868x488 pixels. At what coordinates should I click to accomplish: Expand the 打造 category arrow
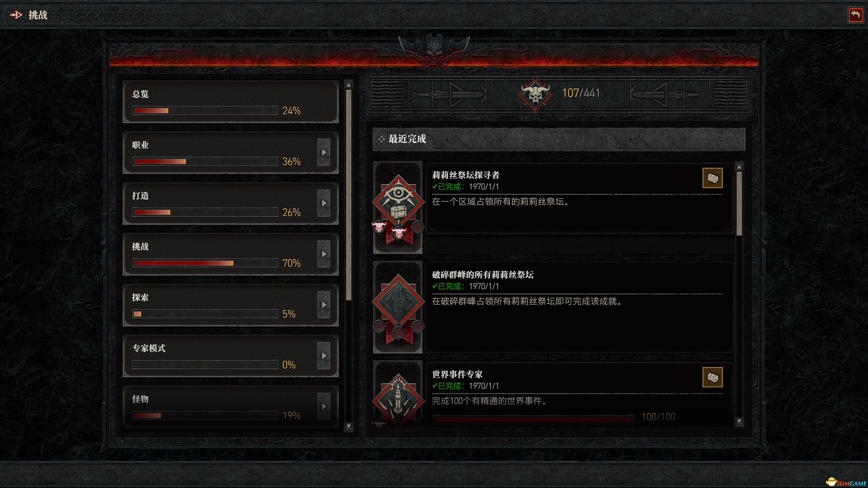point(324,203)
